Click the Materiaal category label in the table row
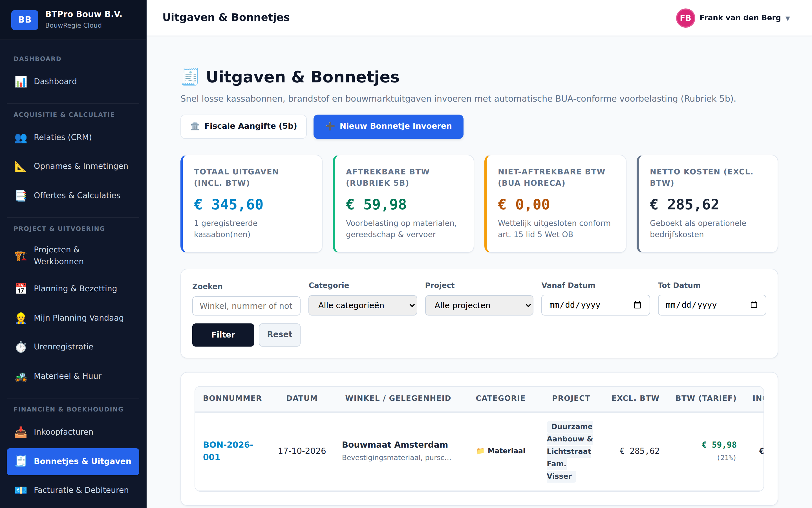 501,451
